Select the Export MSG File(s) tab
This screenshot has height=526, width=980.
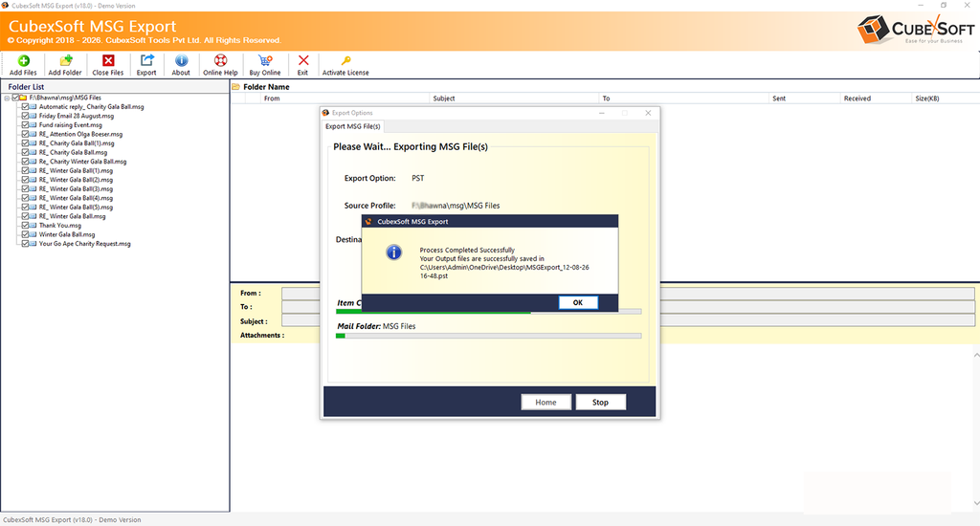coord(352,126)
